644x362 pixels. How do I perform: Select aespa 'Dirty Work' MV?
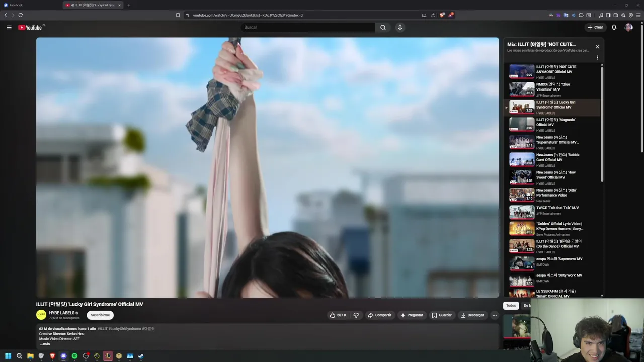552,279
